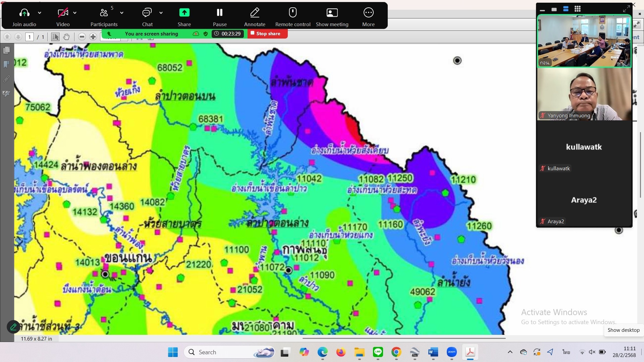The image size is (644, 362).
Task: Click the green Share button
Action: coord(184,13)
